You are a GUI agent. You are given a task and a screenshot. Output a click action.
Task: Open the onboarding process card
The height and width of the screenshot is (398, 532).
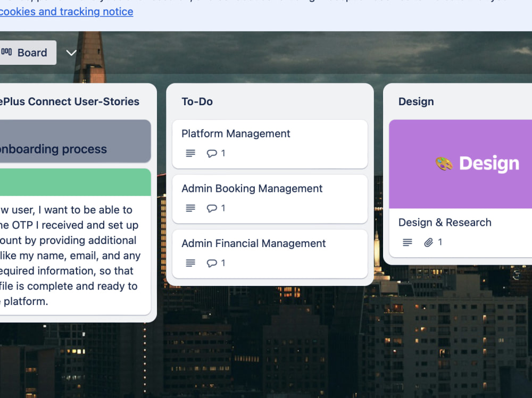[x=76, y=141]
